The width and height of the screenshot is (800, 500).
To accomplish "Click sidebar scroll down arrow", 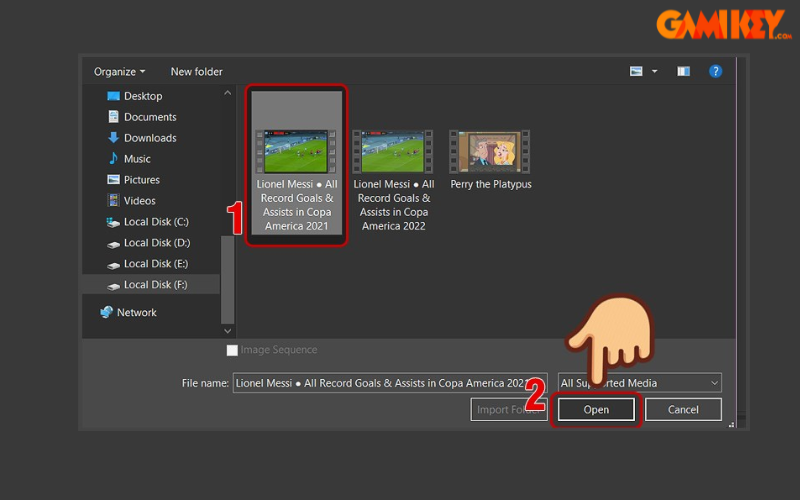I will [x=228, y=331].
